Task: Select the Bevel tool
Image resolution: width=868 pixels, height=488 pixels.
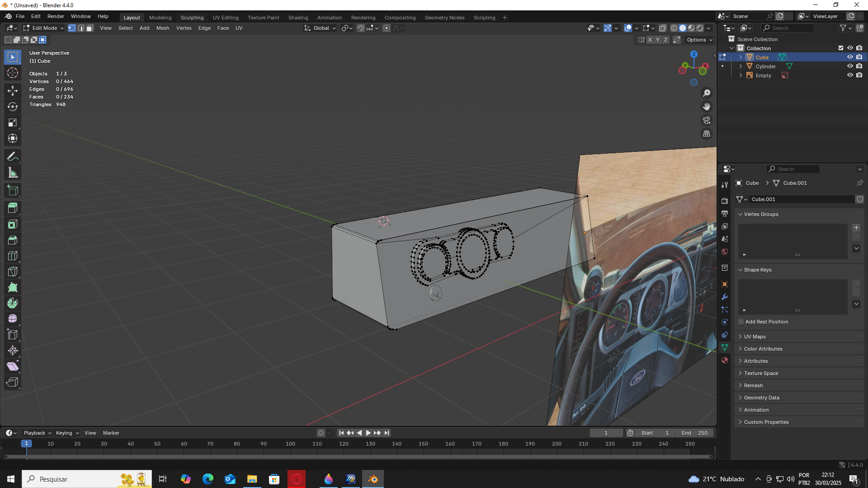Action: pos(13,240)
